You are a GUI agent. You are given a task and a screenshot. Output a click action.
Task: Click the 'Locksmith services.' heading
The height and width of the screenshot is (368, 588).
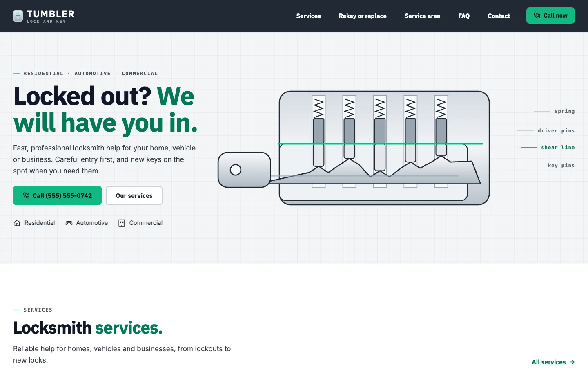pyautogui.click(x=88, y=328)
